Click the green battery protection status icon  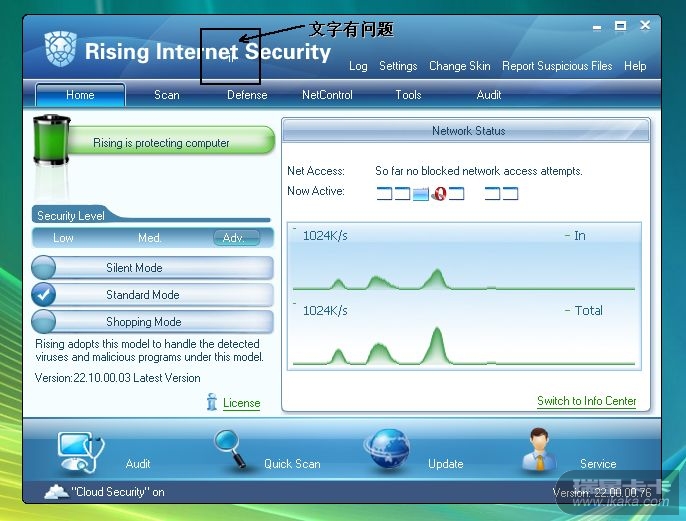pyautogui.click(x=52, y=140)
